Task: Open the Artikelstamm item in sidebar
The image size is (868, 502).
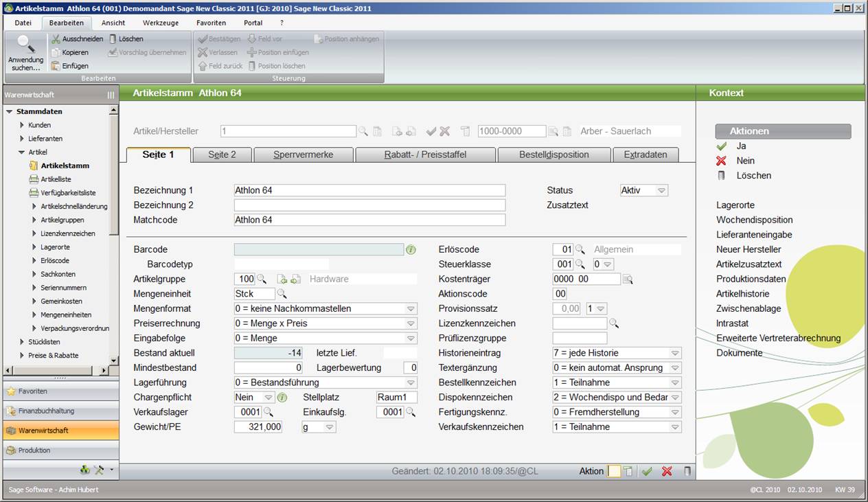Action: [x=59, y=166]
